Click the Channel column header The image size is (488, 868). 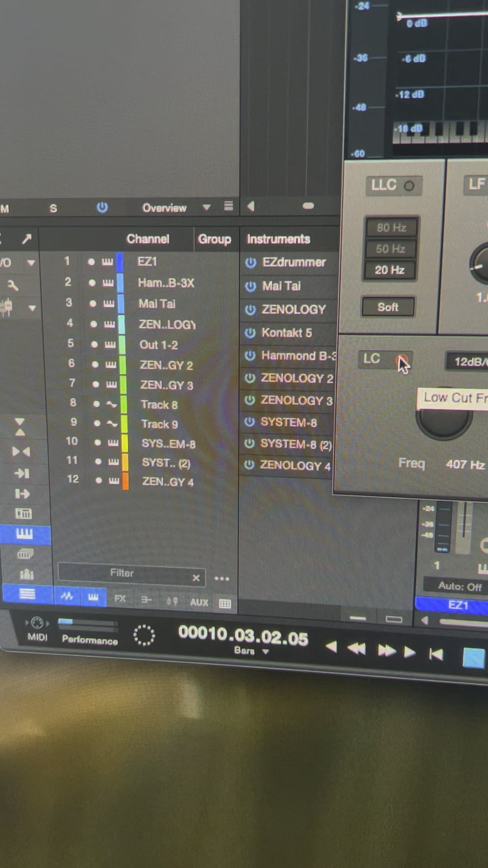(148, 239)
